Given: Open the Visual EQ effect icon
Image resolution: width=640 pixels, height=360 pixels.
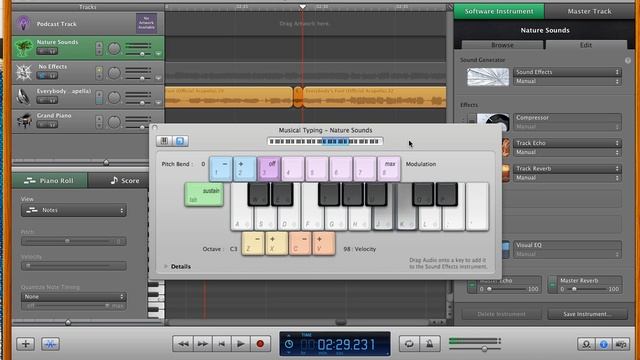Looking at the screenshot, I should pyautogui.click(x=506, y=249).
